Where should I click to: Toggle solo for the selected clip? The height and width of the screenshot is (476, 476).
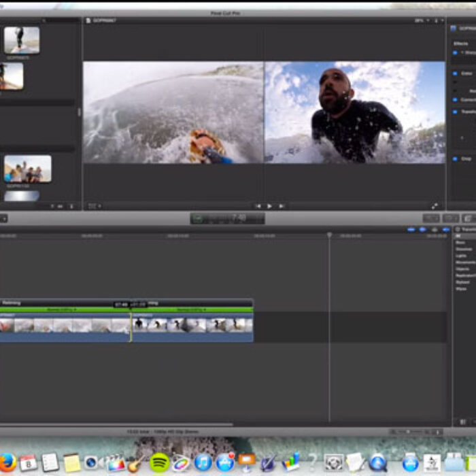point(435,230)
